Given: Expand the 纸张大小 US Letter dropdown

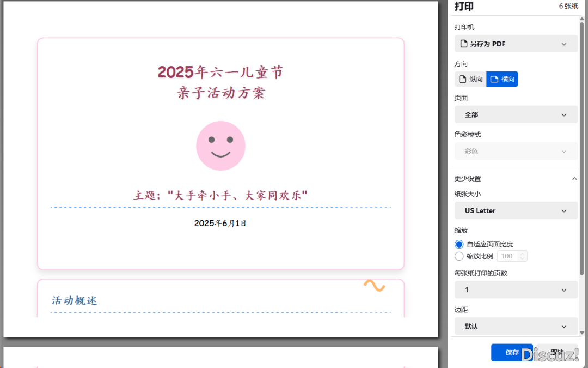Looking at the screenshot, I should pyautogui.click(x=516, y=210).
